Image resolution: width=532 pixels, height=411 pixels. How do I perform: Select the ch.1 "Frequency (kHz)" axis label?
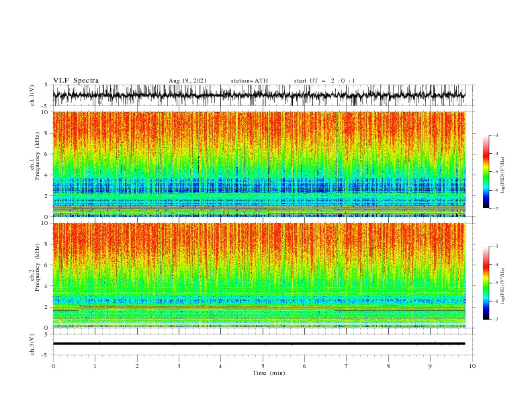(38, 156)
